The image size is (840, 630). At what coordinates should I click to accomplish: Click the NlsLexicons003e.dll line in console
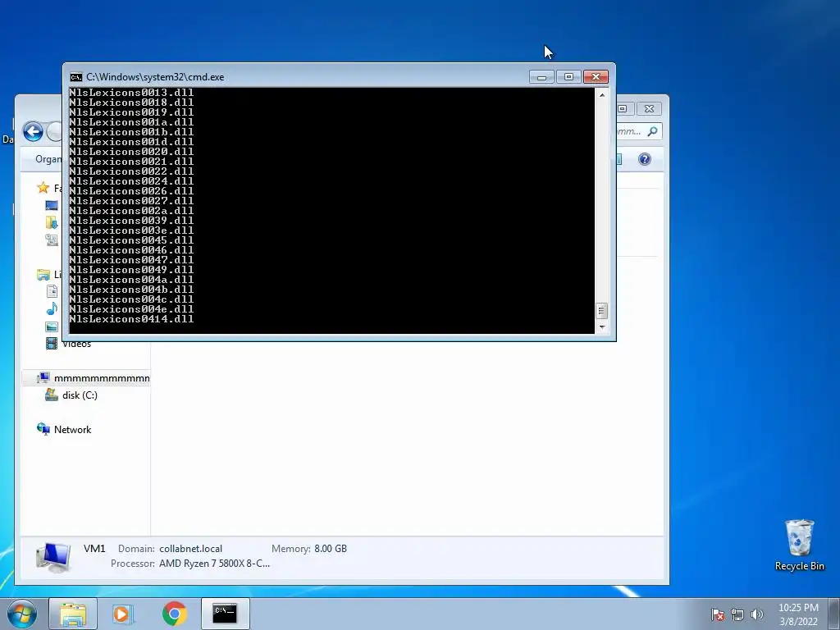[131, 231]
